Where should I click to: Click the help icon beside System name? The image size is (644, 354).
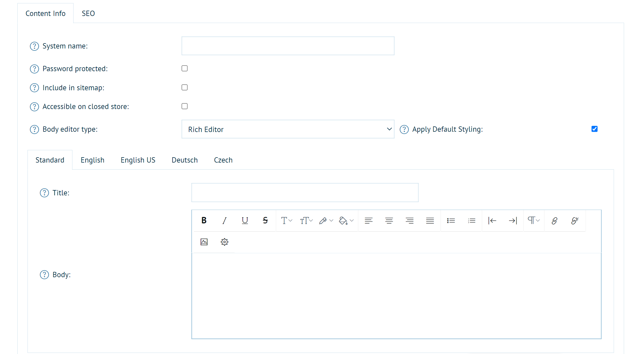point(34,46)
